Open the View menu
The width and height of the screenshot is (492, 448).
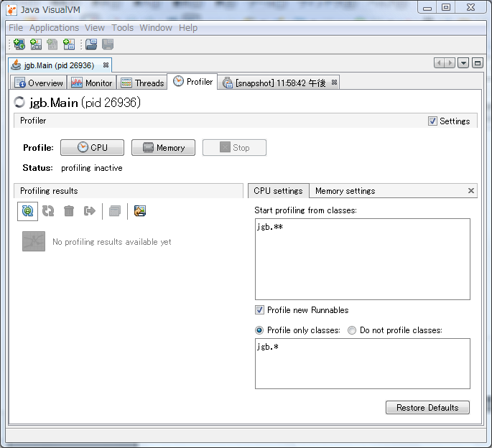94,28
